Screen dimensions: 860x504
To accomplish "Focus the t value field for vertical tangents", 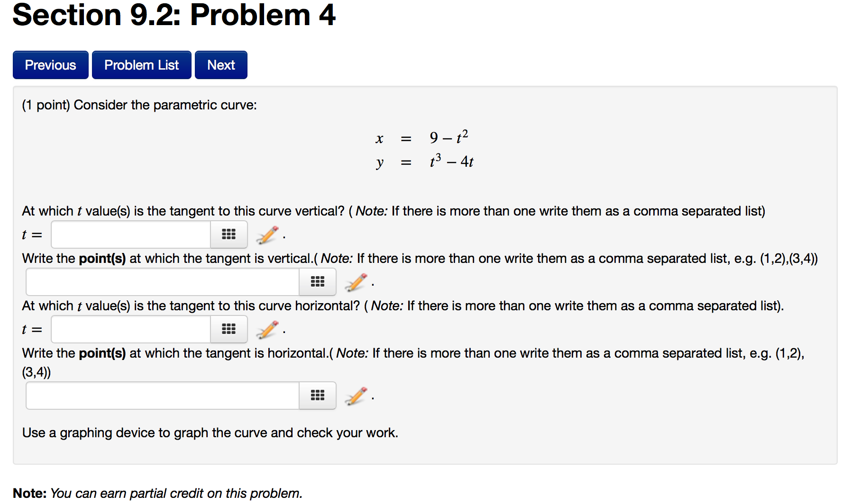I will click(x=130, y=234).
